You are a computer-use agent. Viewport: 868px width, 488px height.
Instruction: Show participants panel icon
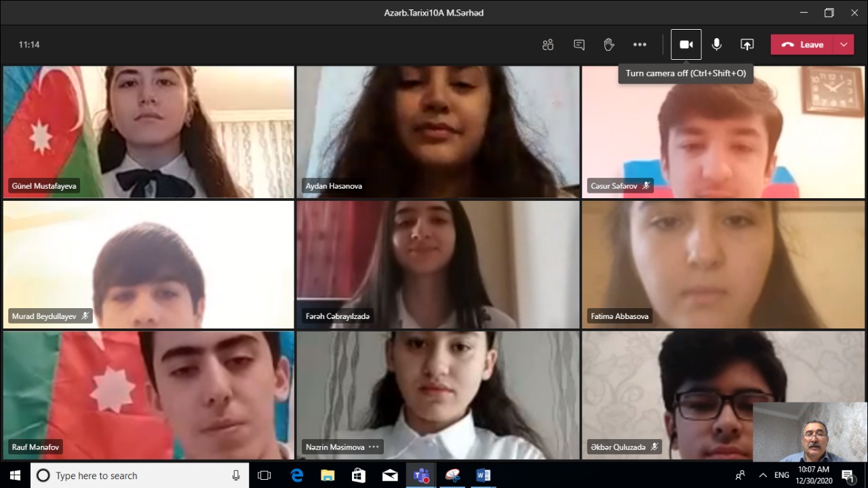[548, 45]
